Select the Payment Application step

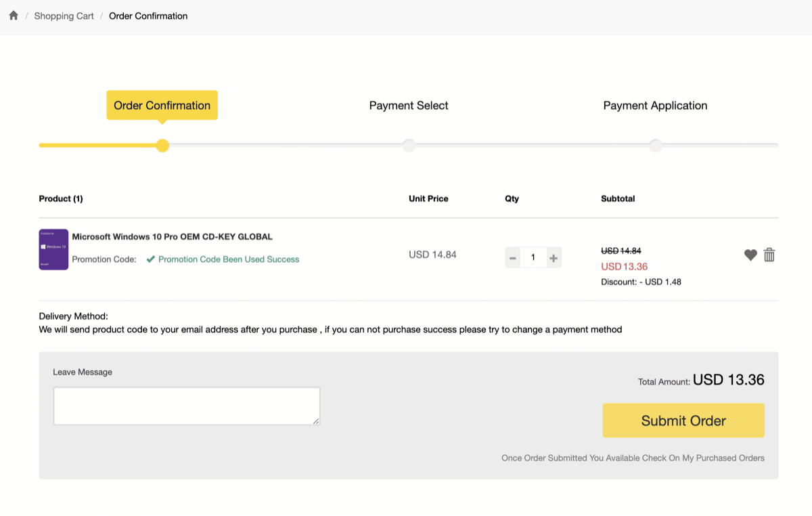[x=655, y=106]
